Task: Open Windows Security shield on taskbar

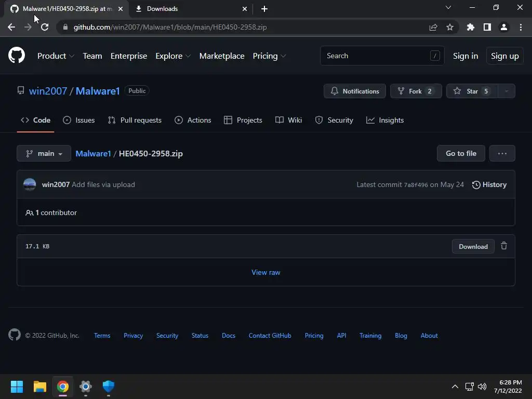Action: (109, 387)
